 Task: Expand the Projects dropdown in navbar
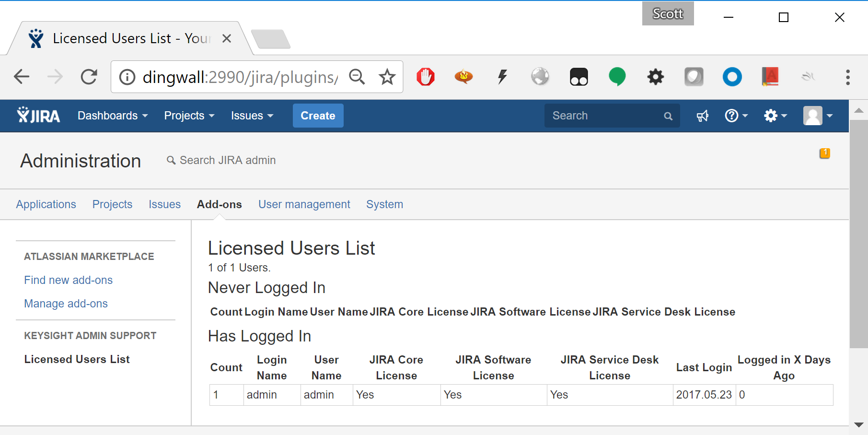(x=189, y=116)
